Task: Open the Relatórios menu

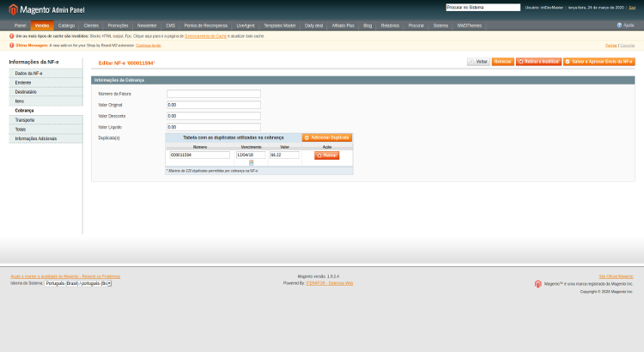Action: pos(390,26)
